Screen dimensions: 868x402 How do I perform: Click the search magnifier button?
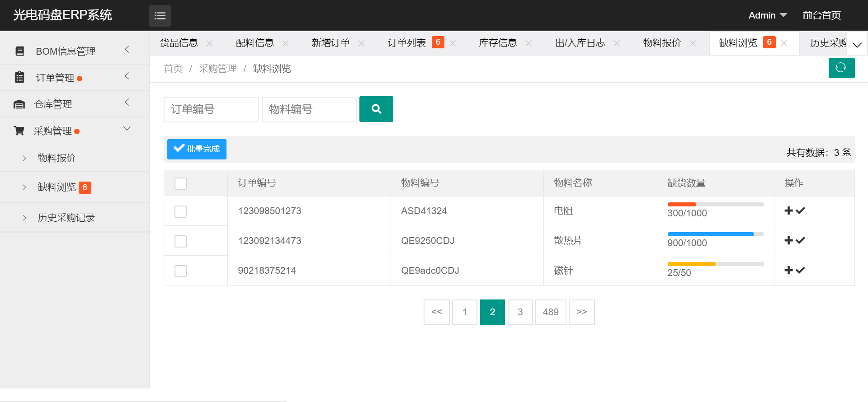[376, 109]
